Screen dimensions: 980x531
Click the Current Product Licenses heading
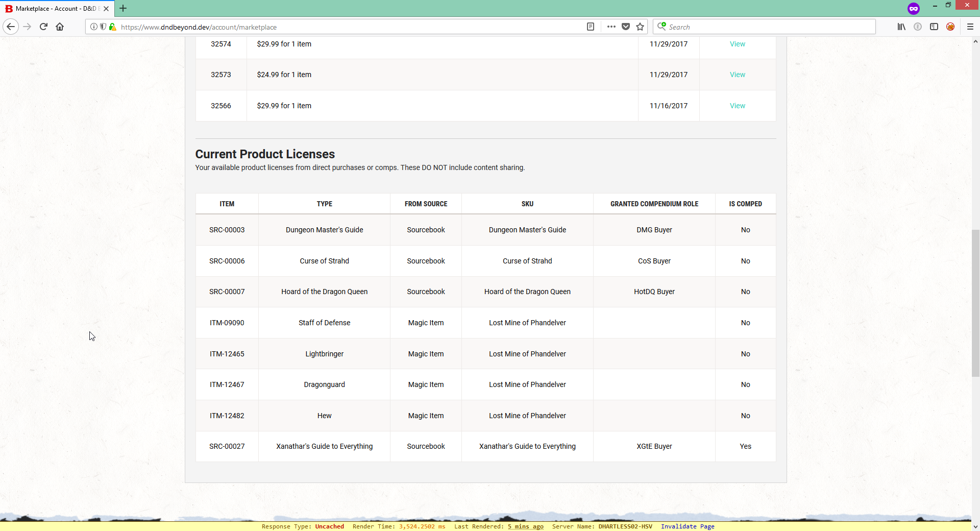tap(265, 154)
